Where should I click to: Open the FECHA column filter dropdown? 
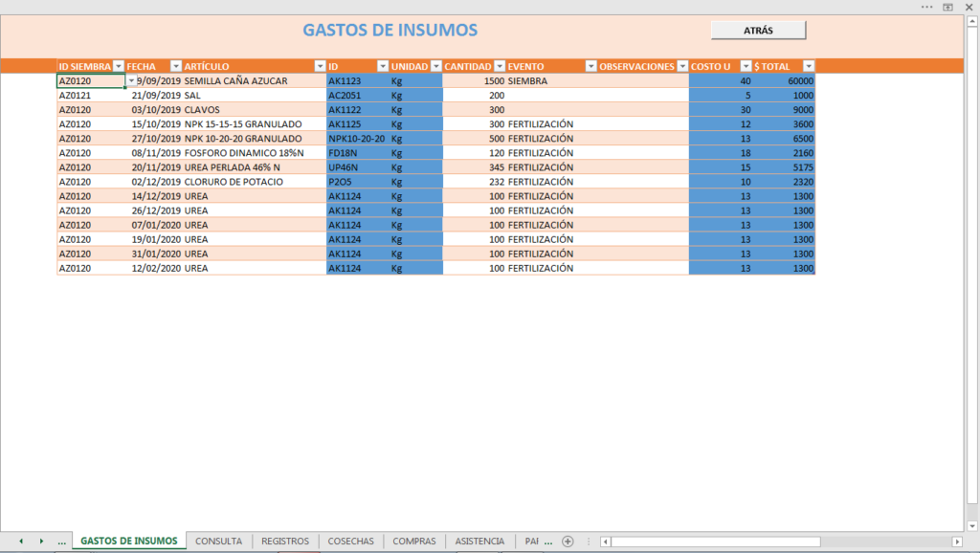176,66
